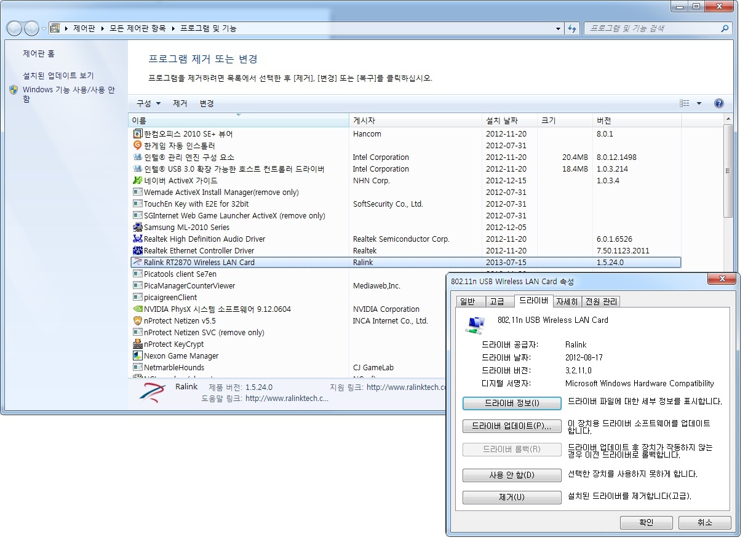This screenshot has height=540, width=756.
Task: Open Windows 기능 사용/사용 안 함 link
Action: pyautogui.click(x=69, y=94)
